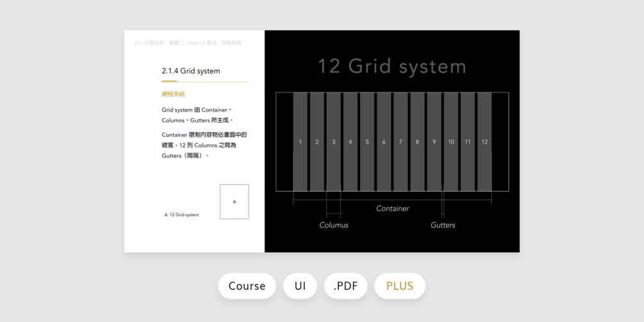Select the caption "A. 12 Grid system"

coord(181,215)
